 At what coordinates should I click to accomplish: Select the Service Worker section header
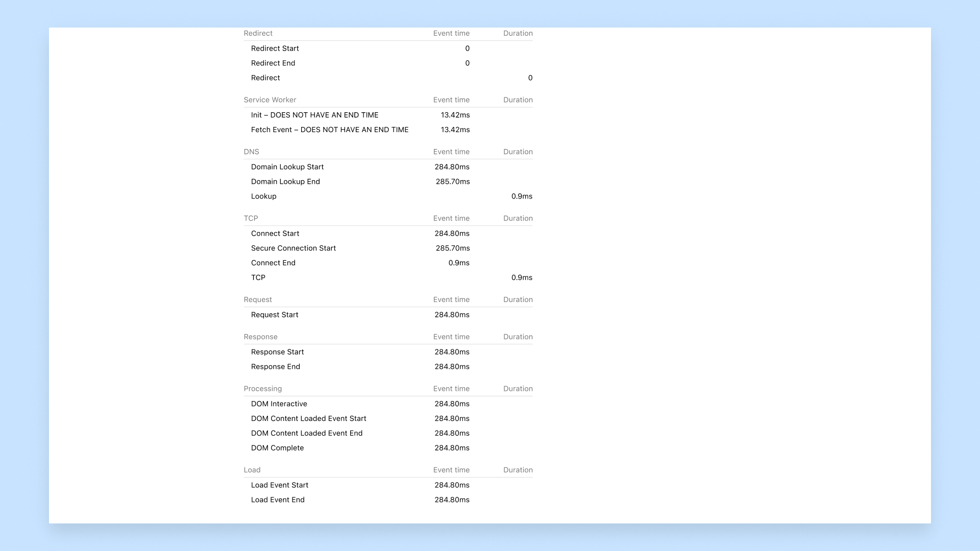(269, 100)
